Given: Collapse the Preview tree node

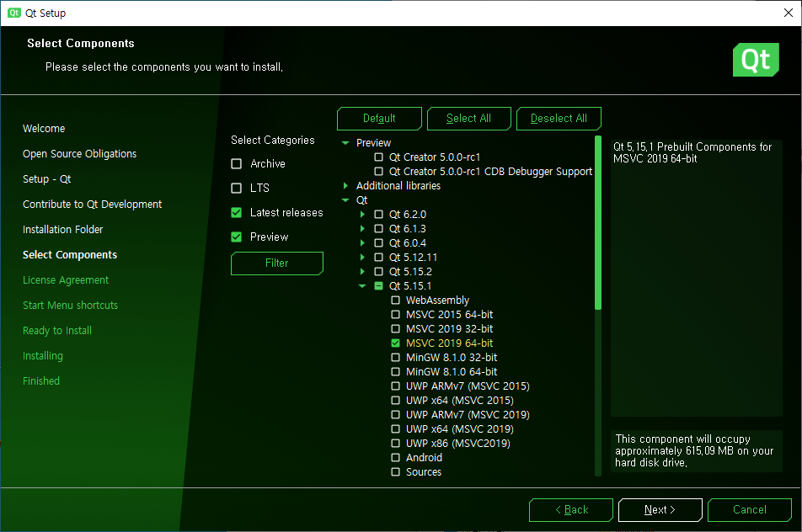Looking at the screenshot, I should point(345,143).
